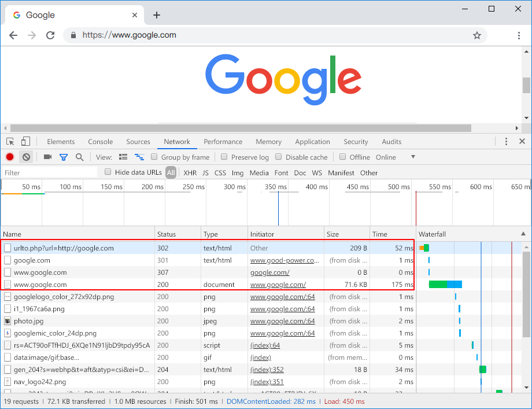Open the Application tab
Screen dimensions: 532x409
tap(312, 142)
